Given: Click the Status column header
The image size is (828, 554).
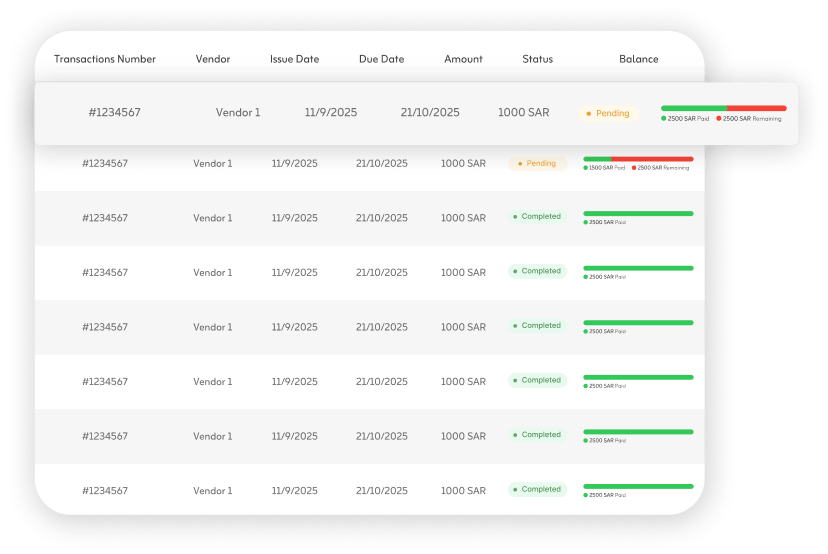Looking at the screenshot, I should pos(537,59).
